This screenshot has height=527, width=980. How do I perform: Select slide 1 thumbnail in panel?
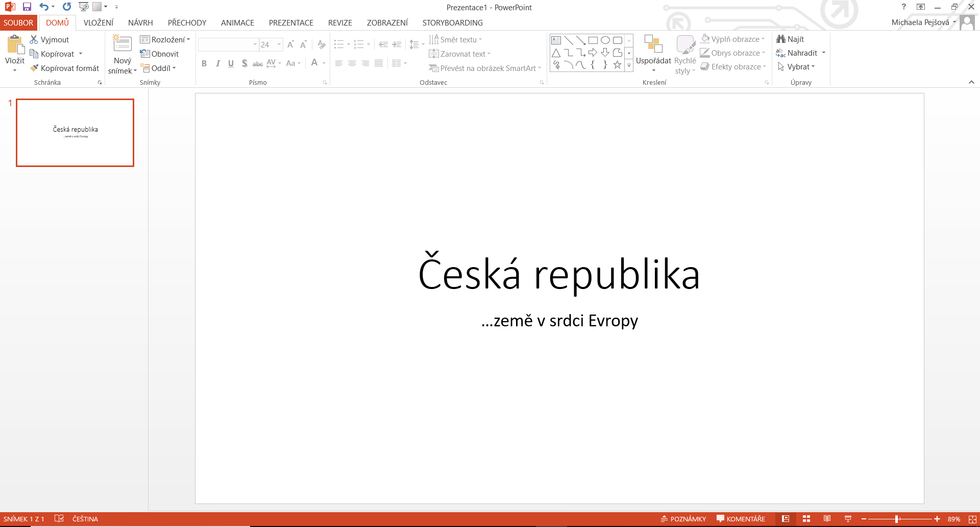(x=75, y=133)
